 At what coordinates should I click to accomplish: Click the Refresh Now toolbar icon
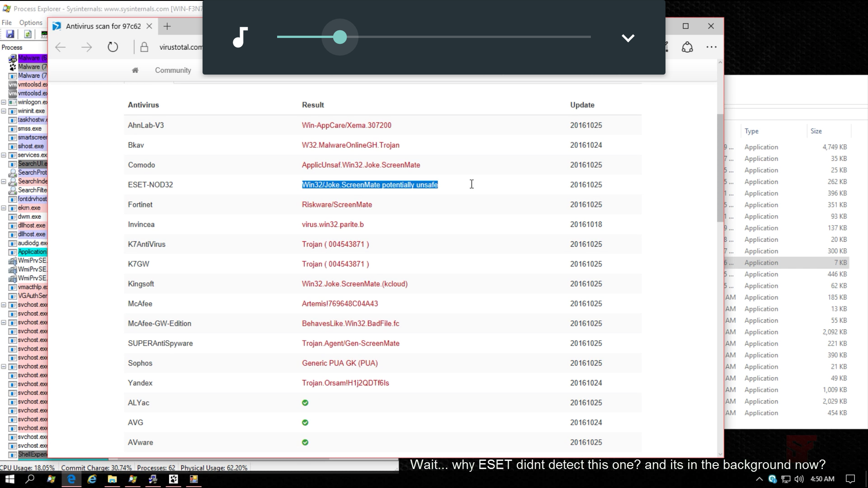(28, 34)
